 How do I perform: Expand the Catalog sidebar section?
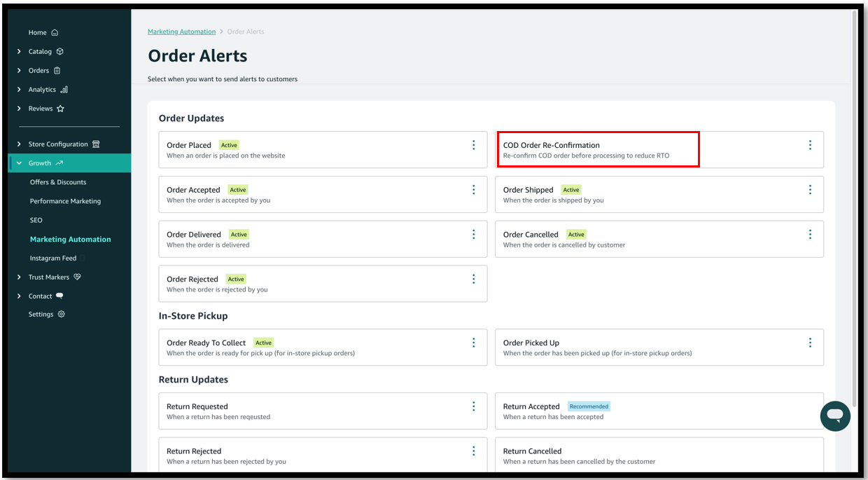coord(40,51)
